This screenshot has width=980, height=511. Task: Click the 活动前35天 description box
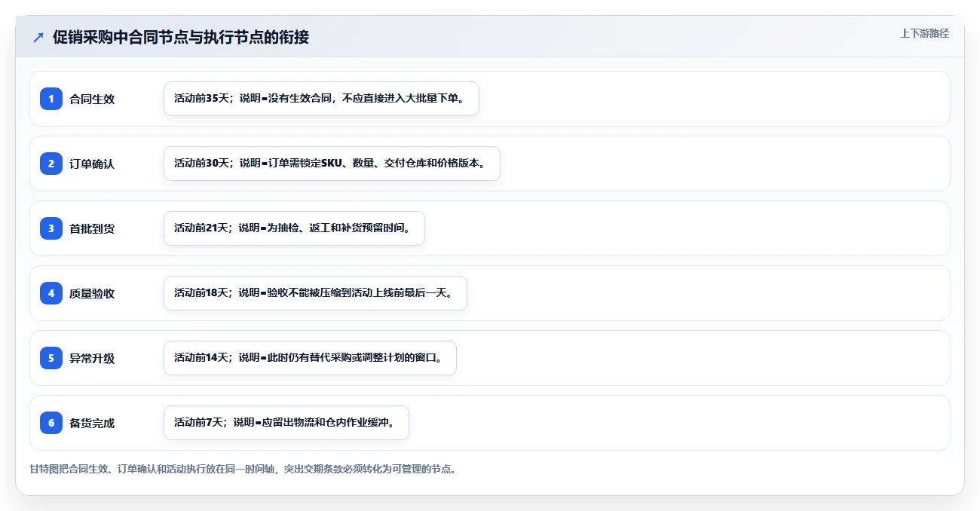pos(321,99)
